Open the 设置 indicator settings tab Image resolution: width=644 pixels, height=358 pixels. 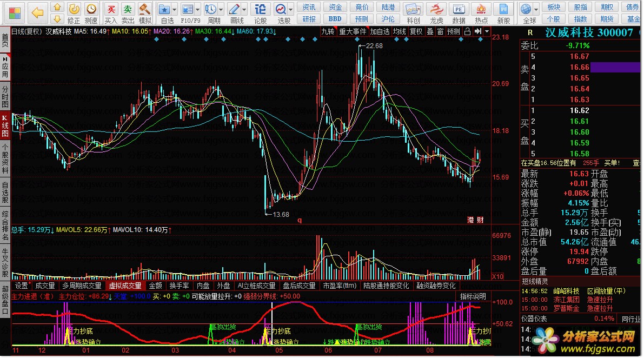click(22, 286)
